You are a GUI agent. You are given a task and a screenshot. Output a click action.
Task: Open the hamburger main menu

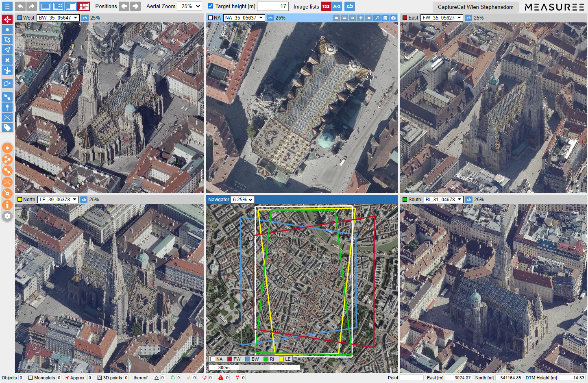pos(7,7)
